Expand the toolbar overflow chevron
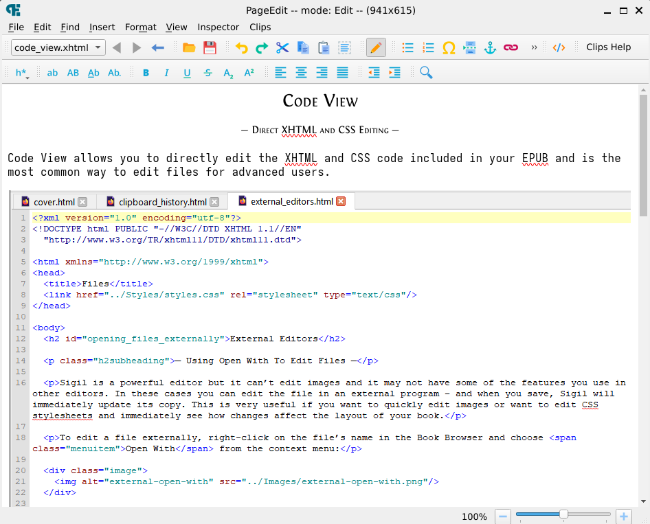The width and height of the screenshot is (650, 524). pos(534,47)
